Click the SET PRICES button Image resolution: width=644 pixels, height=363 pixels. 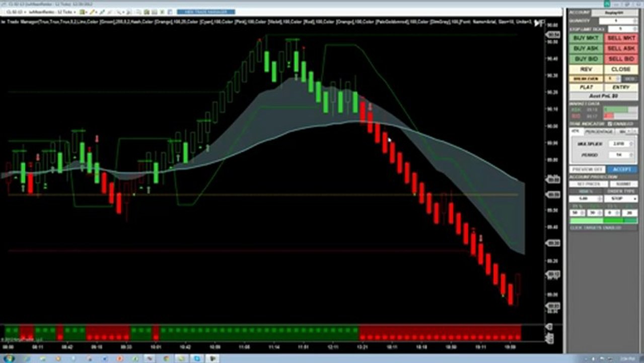[589, 184]
